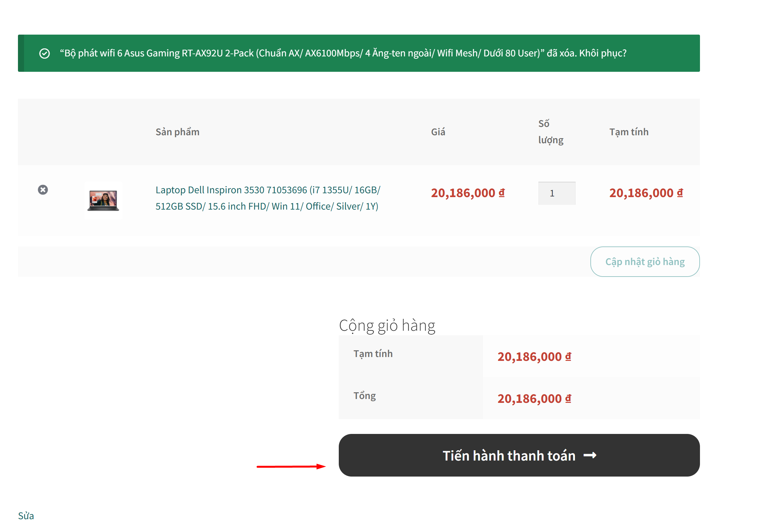Open the Dell laptop product thumbnail
The width and height of the screenshot is (766, 532).
pos(103,200)
